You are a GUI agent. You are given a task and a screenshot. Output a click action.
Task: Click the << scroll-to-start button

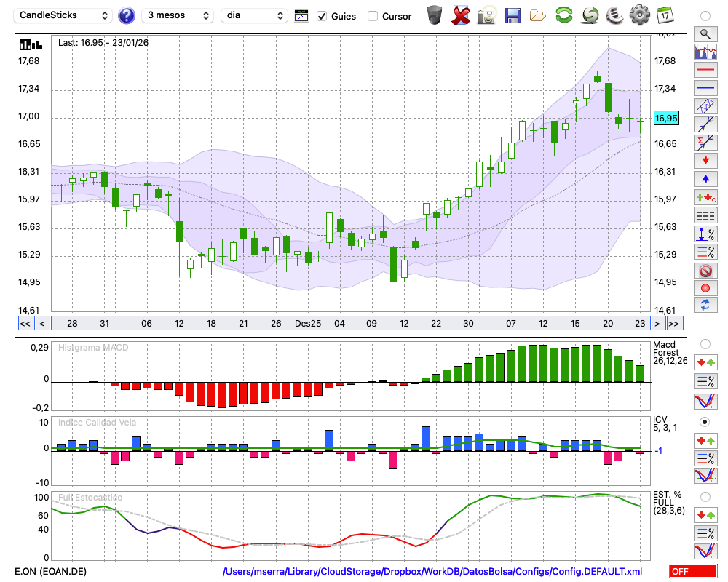click(x=25, y=324)
